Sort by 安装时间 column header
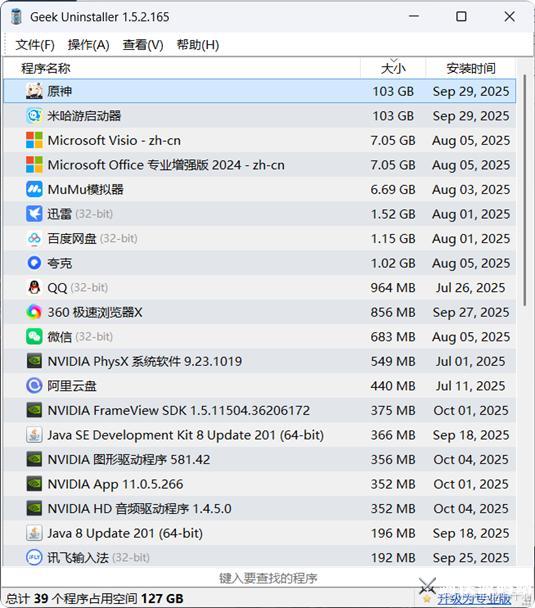The width and height of the screenshot is (535, 608). (471, 68)
